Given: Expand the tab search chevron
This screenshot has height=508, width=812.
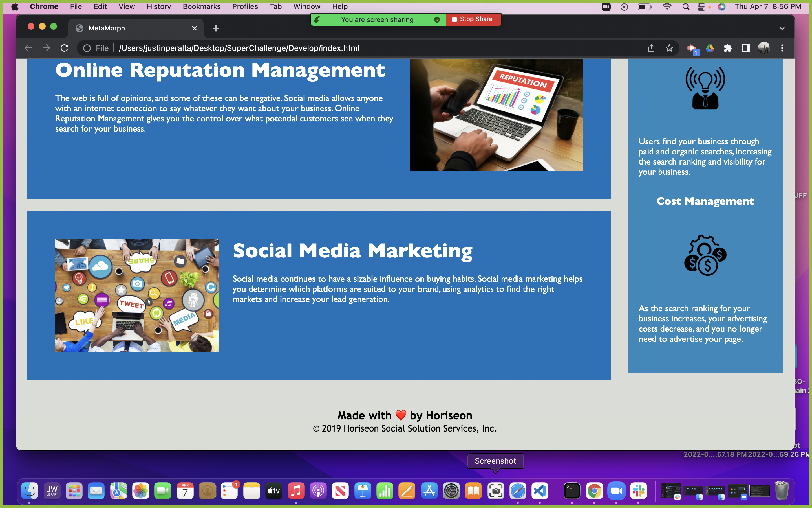Looking at the screenshot, I should (782, 28).
